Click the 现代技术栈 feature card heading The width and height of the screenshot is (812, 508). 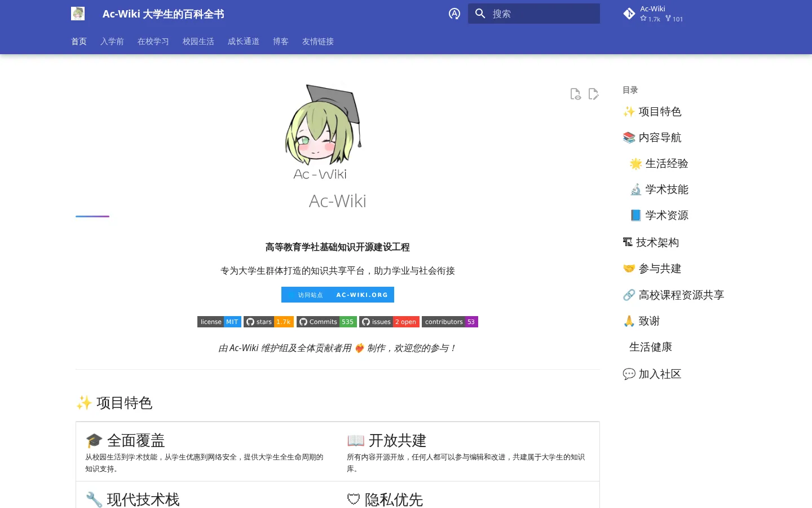(133, 500)
